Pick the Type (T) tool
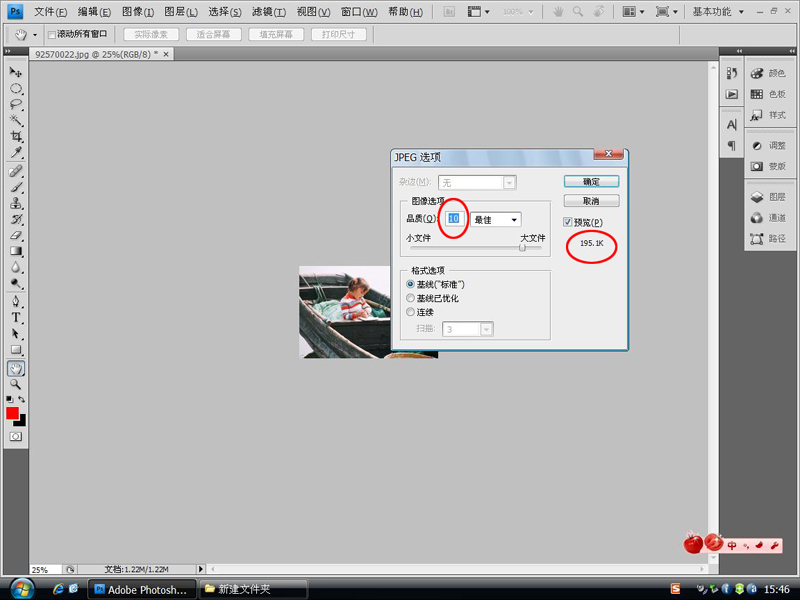The height and width of the screenshot is (600, 800). 16,318
